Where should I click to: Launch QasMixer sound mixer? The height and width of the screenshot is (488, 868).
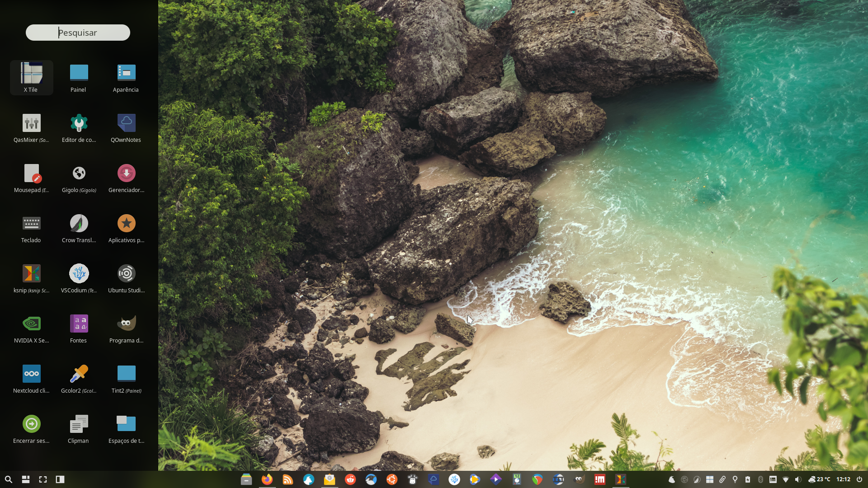coord(31,127)
